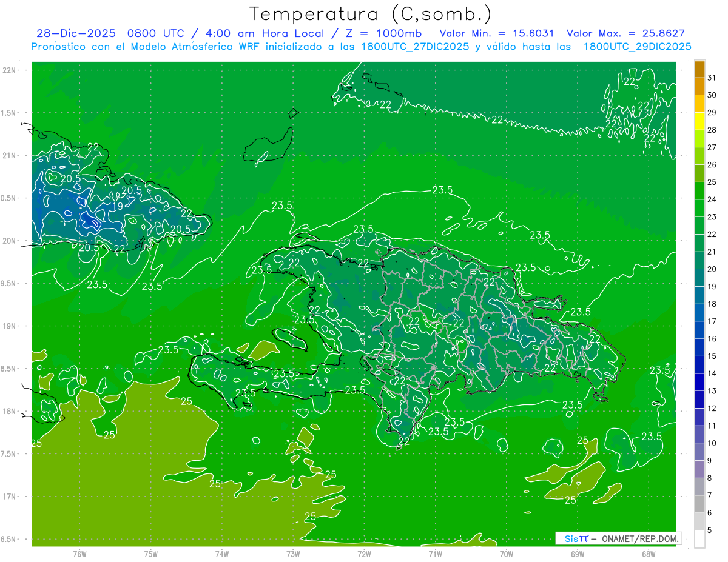Click the 17N latitude axis label

[x=9, y=497]
